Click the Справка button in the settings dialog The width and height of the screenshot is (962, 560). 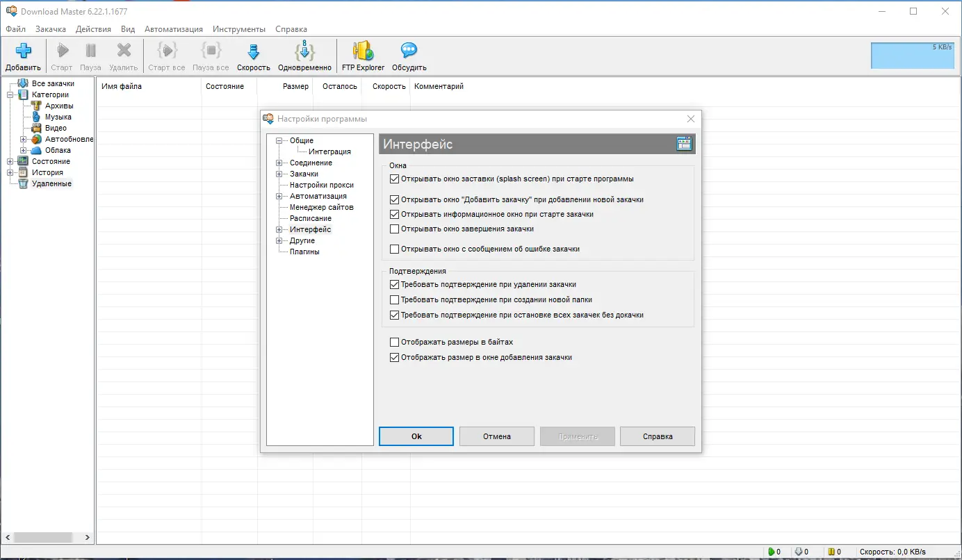pos(658,436)
